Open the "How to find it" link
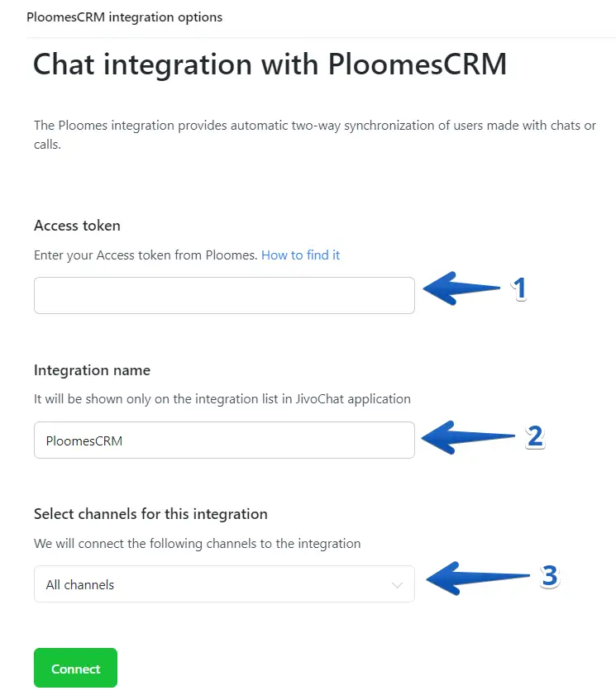Viewport: 616px width, 700px height. [300, 255]
